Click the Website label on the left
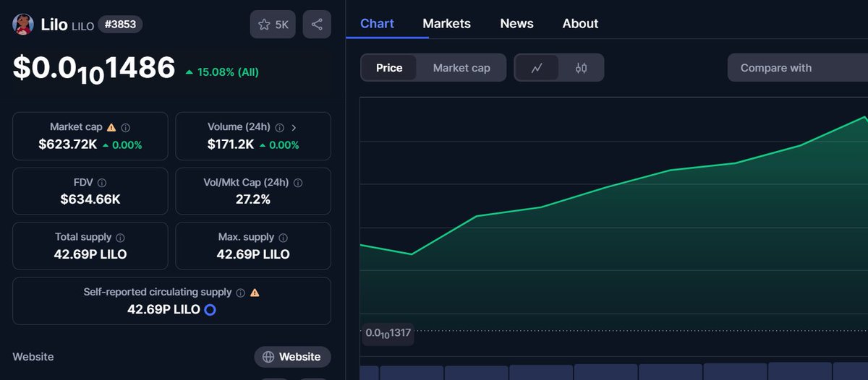The image size is (868, 380). (x=33, y=357)
